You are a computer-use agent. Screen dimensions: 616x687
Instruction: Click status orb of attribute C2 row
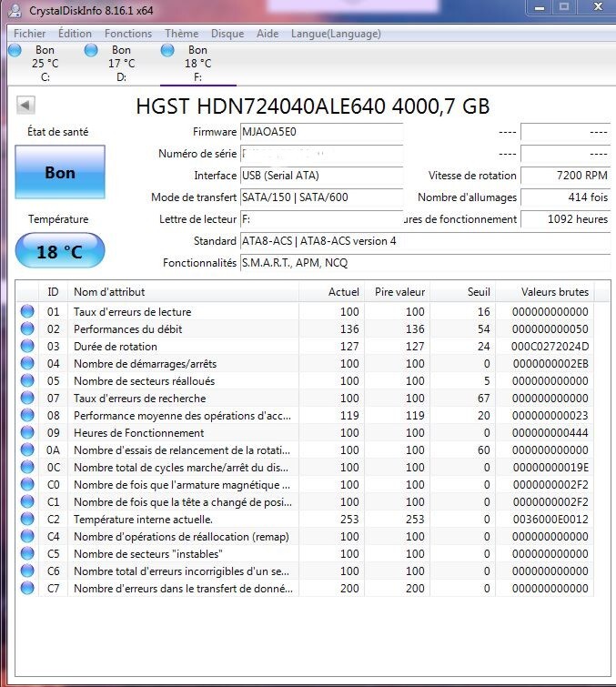[x=27, y=519]
